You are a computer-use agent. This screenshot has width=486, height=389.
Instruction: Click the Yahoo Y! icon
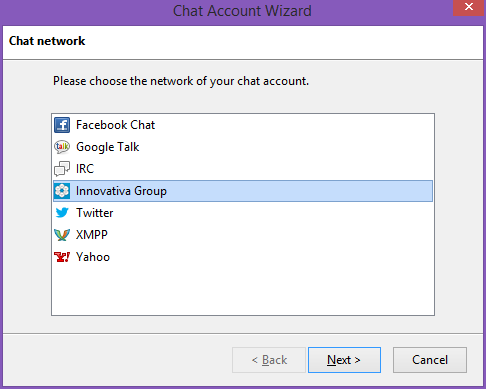pos(62,257)
